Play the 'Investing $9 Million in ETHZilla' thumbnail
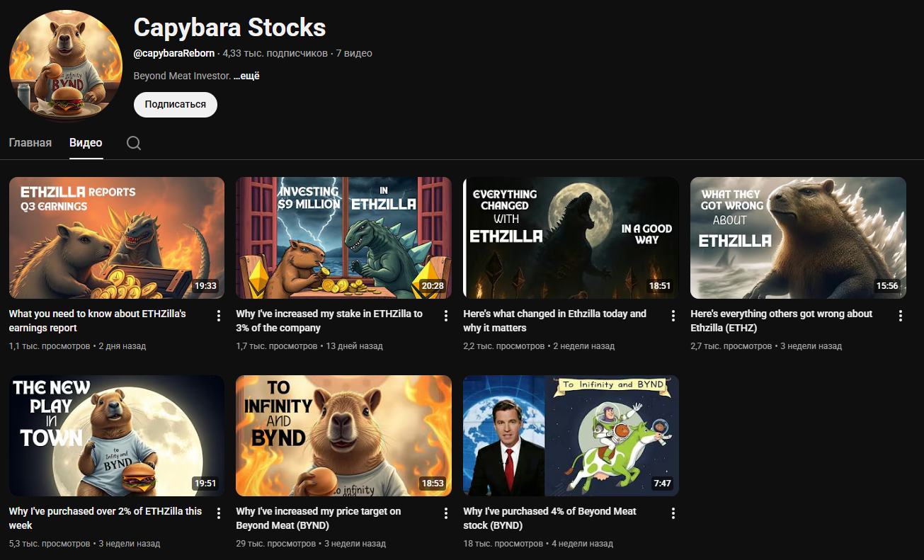Viewport: 924px width, 560px height. (343, 237)
